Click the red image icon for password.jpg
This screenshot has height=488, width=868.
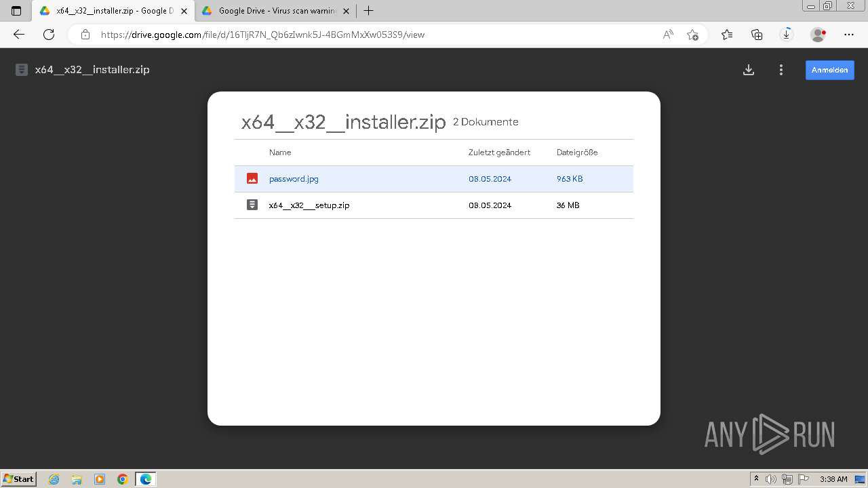pos(252,179)
